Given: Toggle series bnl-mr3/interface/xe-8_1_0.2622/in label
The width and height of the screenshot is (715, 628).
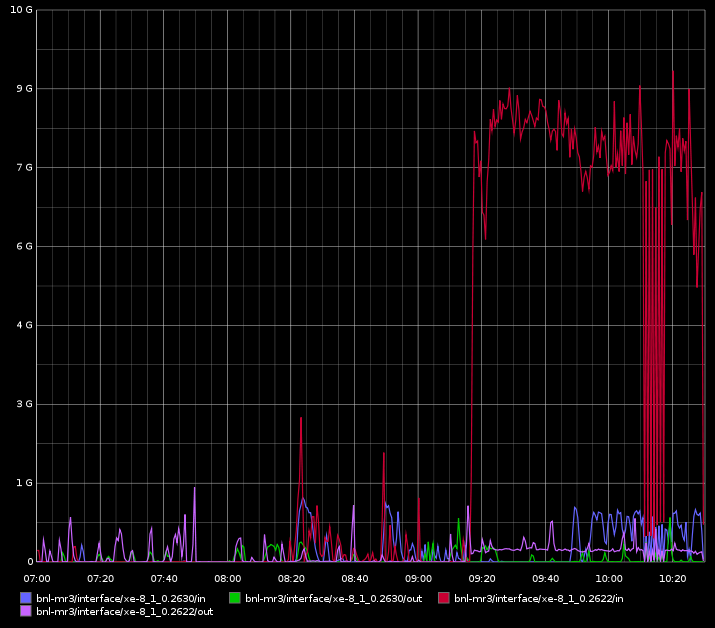Looking at the screenshot, I should point(538,598).
